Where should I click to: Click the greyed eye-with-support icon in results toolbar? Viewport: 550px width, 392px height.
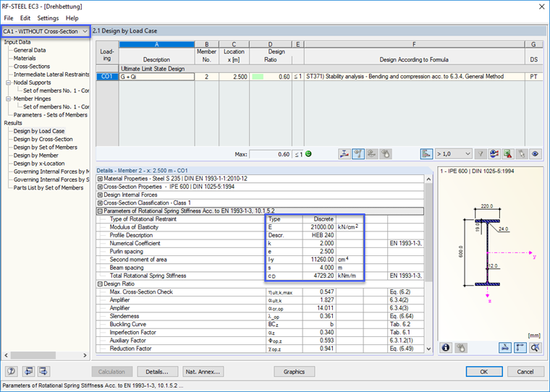[371, 154]
